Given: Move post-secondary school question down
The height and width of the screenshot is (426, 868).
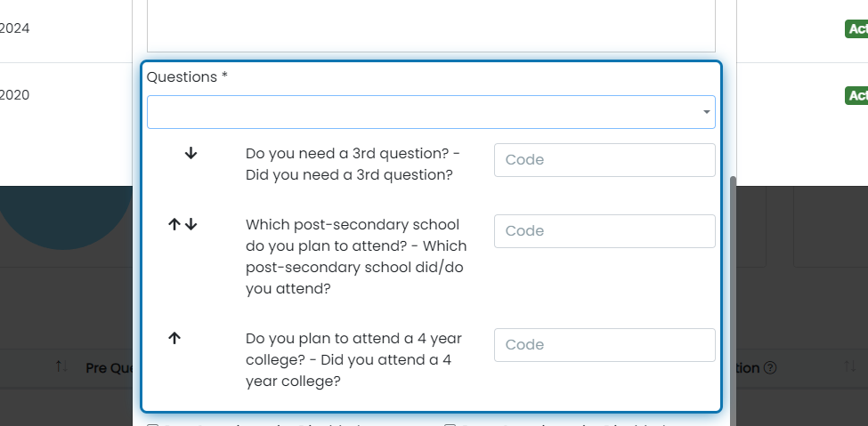Looking at the screenshot, I should [191, 224].
